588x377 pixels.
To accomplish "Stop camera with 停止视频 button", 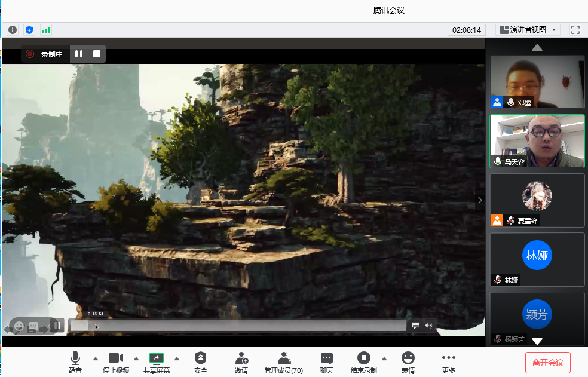I will click(116, 363).
